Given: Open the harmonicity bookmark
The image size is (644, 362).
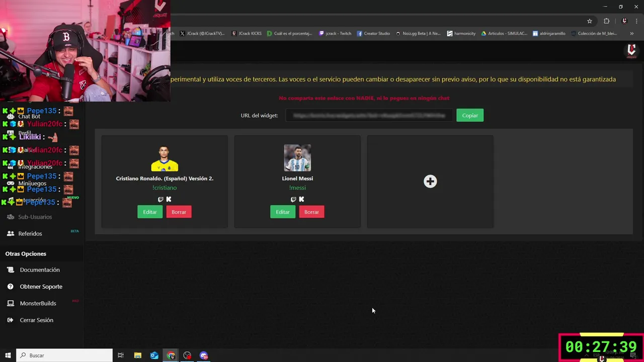Looking at the screenshot, I should click(461, 34).
